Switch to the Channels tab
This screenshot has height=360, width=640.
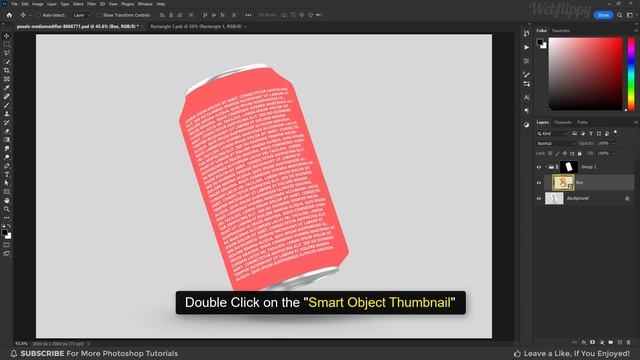point(562,122)
